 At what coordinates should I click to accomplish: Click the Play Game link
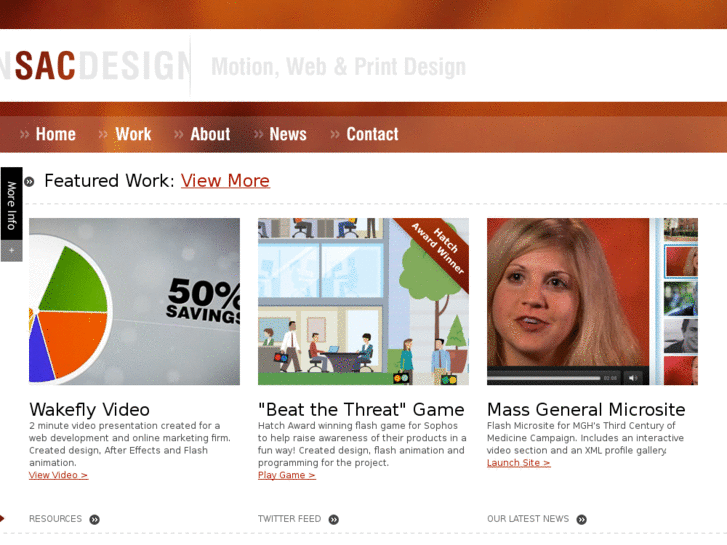click(x=287, y=475)
